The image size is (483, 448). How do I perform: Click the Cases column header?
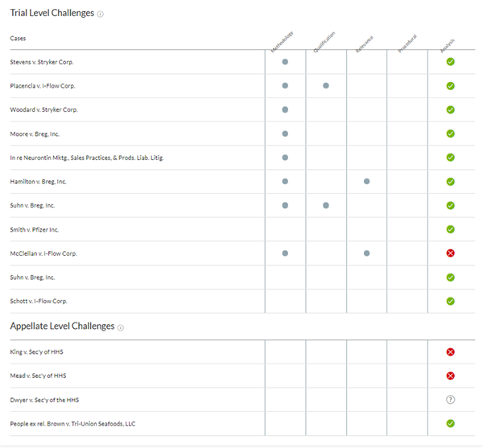[18, 39]
